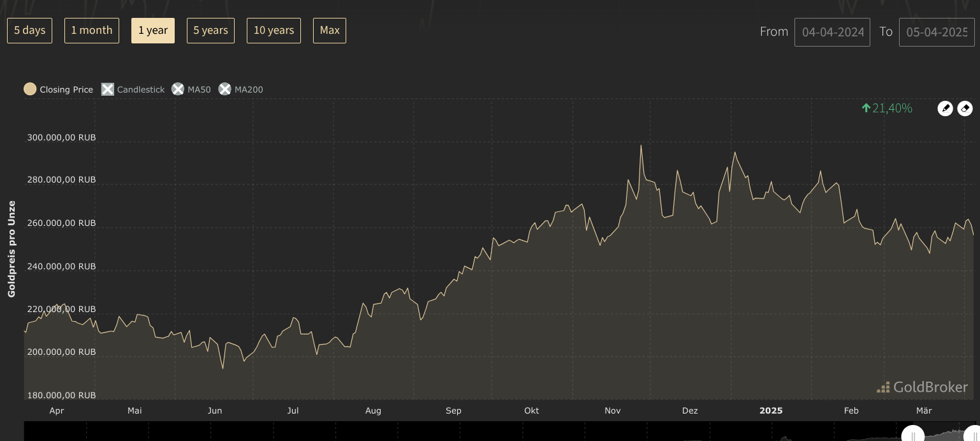This screenshot has height=441, width=980.
Task: Toggle the Closing Price series
Action: coord(59,89)
